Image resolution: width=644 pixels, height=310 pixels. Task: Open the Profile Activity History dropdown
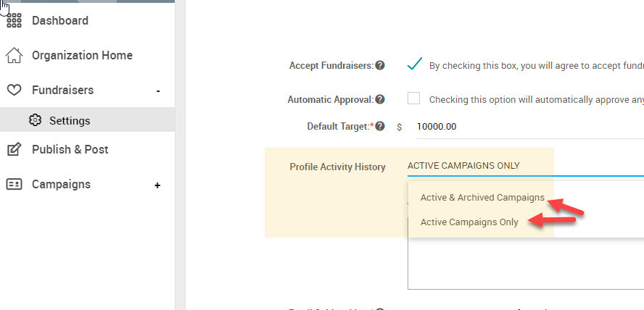[526, 166]
